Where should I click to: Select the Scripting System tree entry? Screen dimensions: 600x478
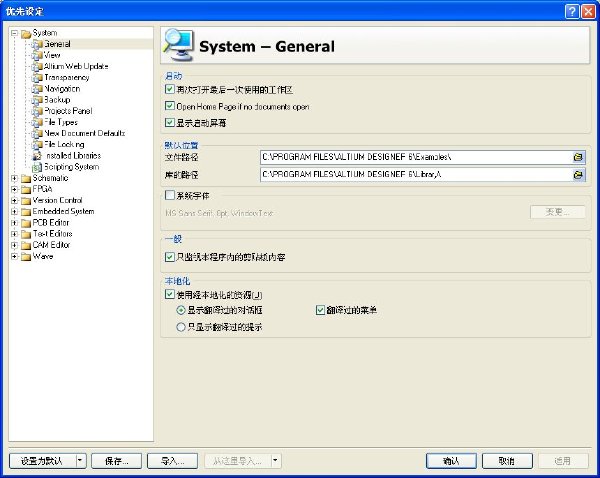pyautogui.click(x=72, y=167)
